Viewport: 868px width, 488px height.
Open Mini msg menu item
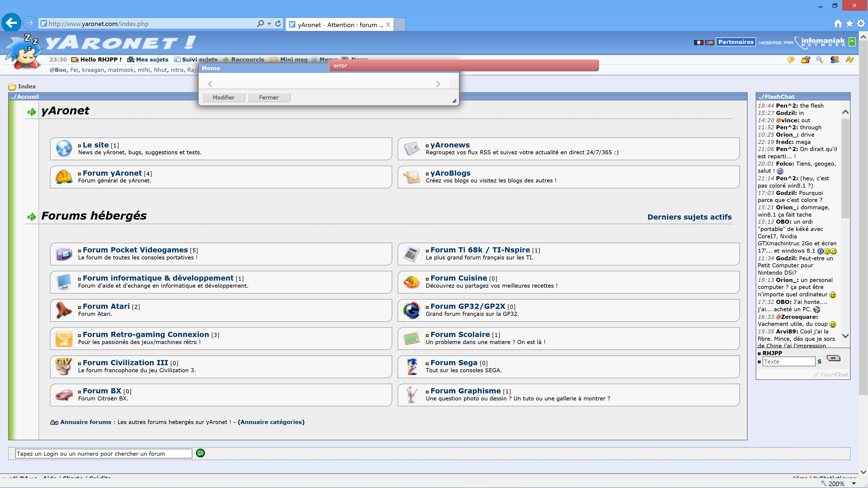(x=293, y=60)
